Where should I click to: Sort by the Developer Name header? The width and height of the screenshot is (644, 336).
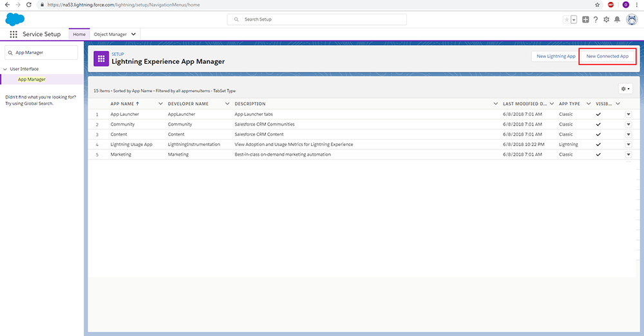click(x=188, y=104)
